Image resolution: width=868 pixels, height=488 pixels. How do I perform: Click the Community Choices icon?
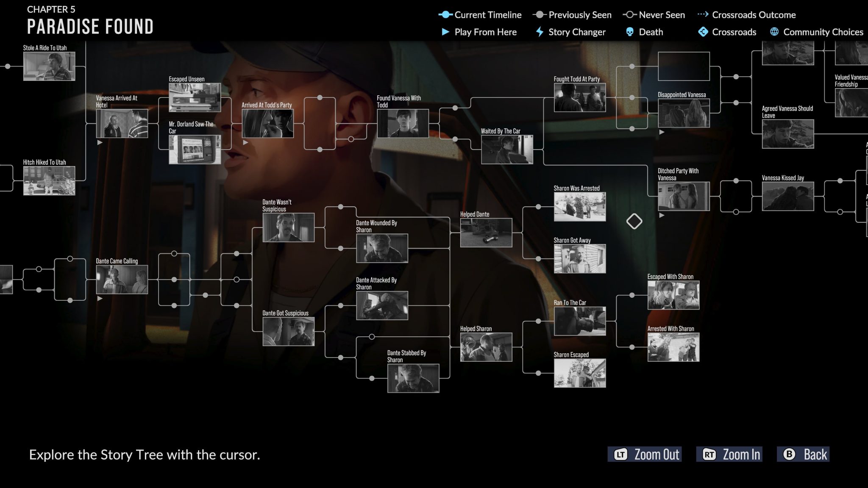coord(774,32)
